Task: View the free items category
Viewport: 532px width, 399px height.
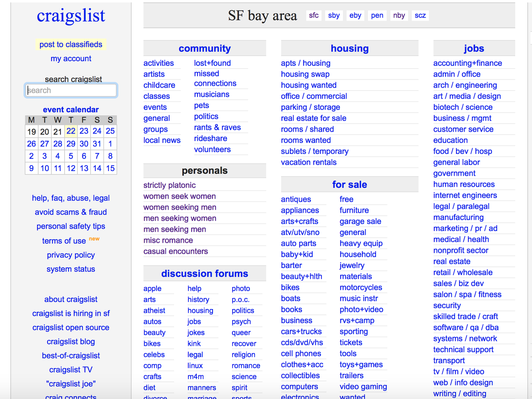Action: 346,199
